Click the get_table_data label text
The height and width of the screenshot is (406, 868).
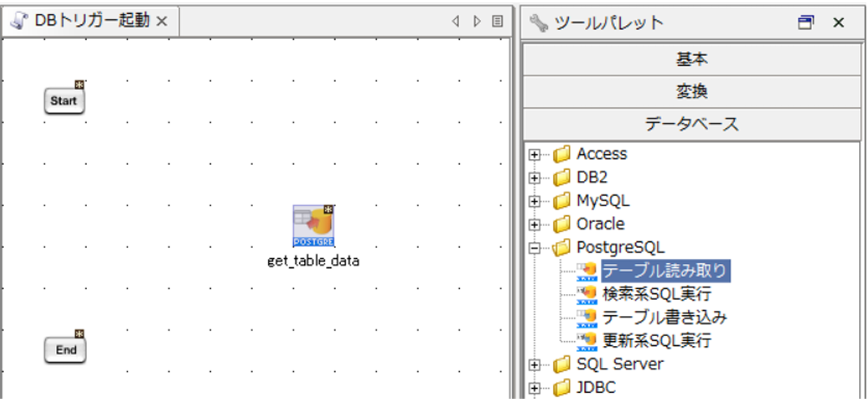[313, 261]
